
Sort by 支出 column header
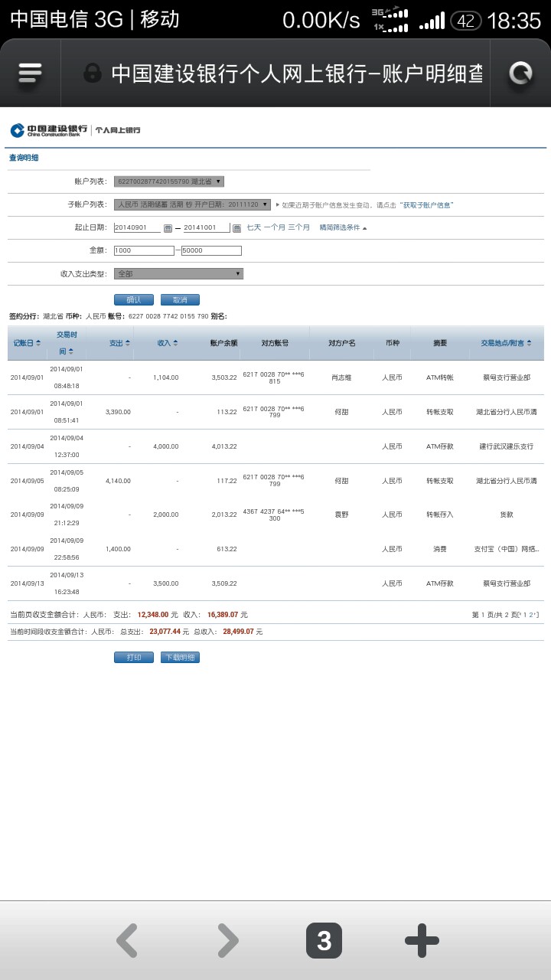pyautogui.click(x=119, y=343)
